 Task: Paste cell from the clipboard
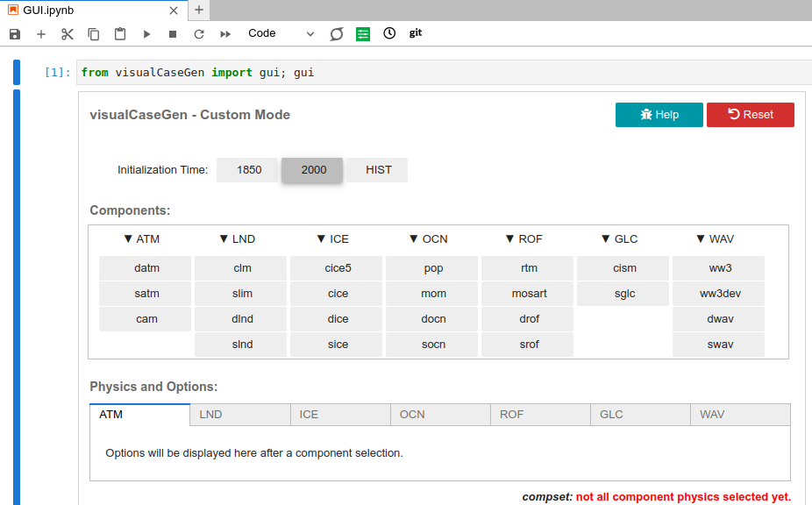point(120,34)
